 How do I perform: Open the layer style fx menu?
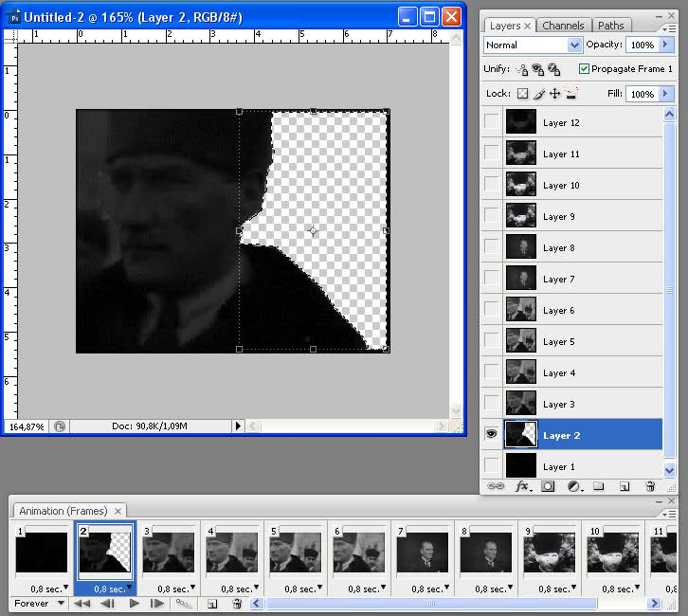tap(522, 486)
